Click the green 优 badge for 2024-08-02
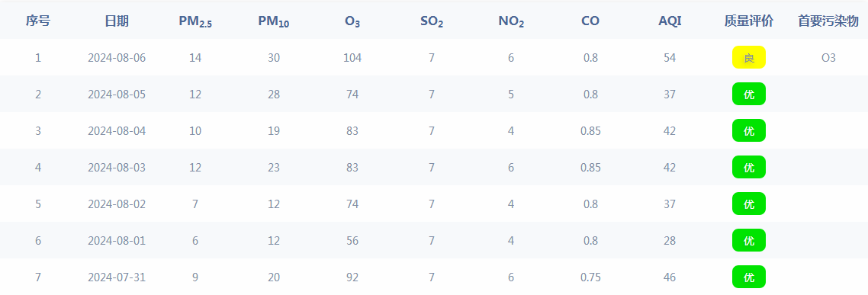The height and width of the screenshot is (295, 868). coord(748,204)
